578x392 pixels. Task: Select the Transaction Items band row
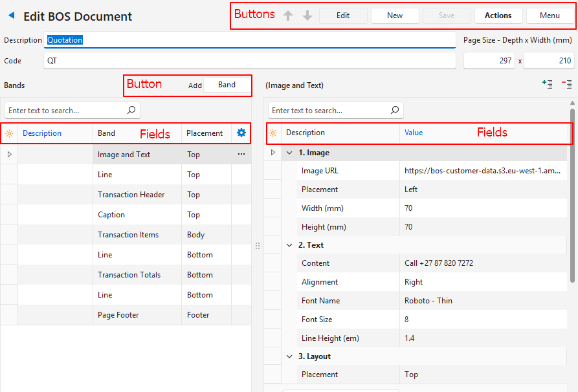point(128,235)
